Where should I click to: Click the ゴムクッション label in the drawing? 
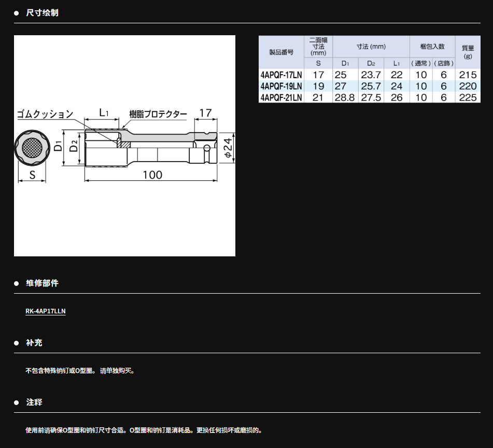pos(45,114)
